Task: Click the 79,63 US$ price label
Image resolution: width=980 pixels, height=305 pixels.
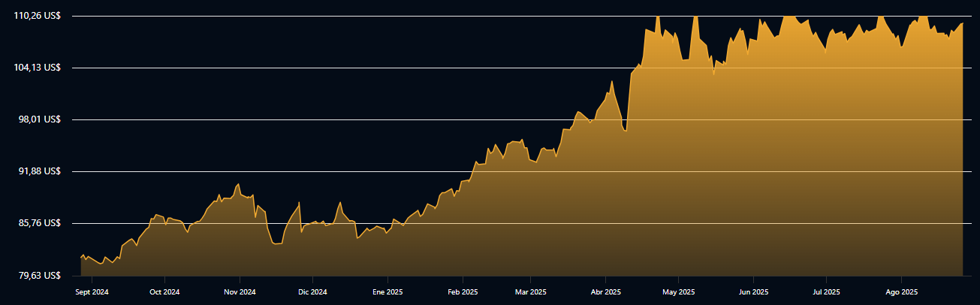Action: pos(39,275)
